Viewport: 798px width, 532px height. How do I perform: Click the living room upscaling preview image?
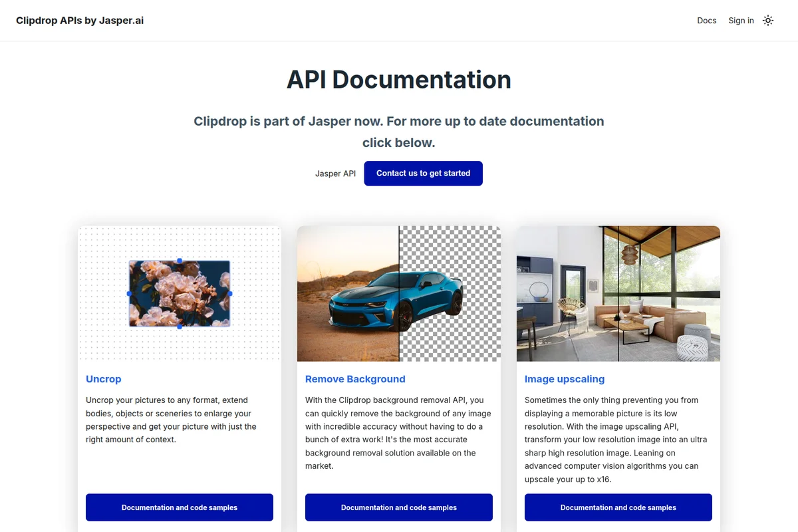[618, 293]
